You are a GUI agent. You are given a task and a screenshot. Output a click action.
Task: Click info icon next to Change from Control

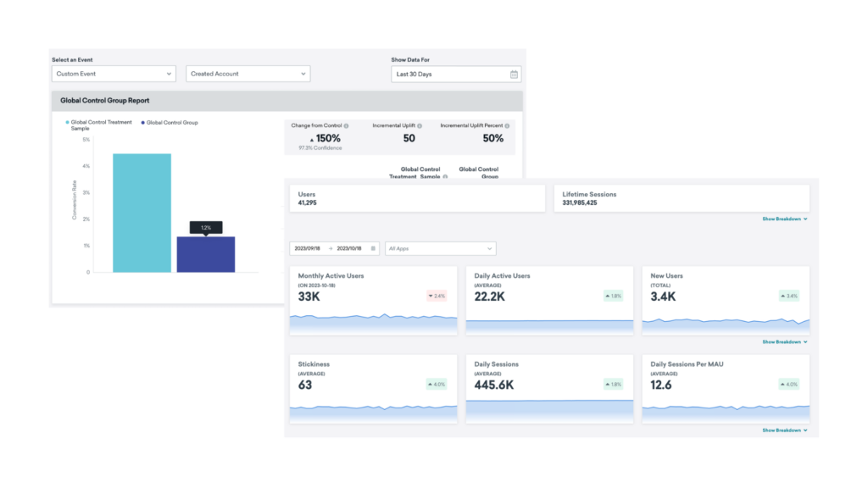pyautogui.click(x=346, y=126)
